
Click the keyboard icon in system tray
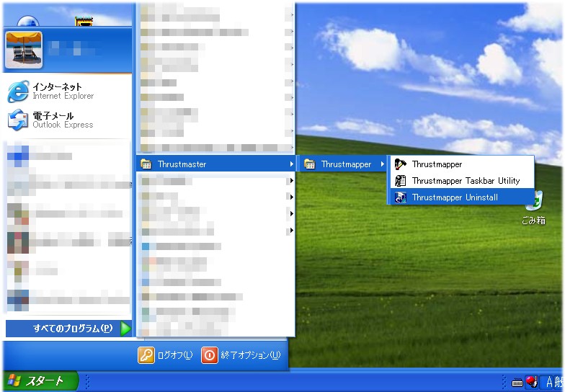click(517, 382)
